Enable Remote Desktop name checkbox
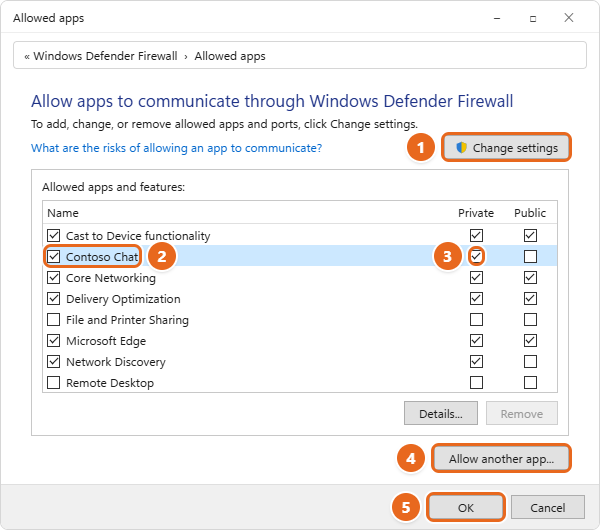 (x=54, y=383)
